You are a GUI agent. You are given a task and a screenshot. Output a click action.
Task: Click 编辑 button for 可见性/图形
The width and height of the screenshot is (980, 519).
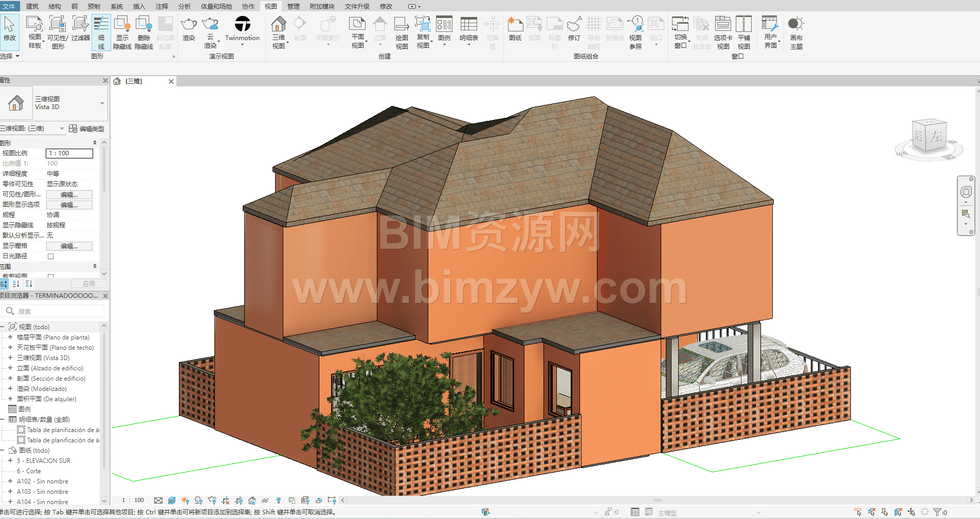(x=69, y=194)
